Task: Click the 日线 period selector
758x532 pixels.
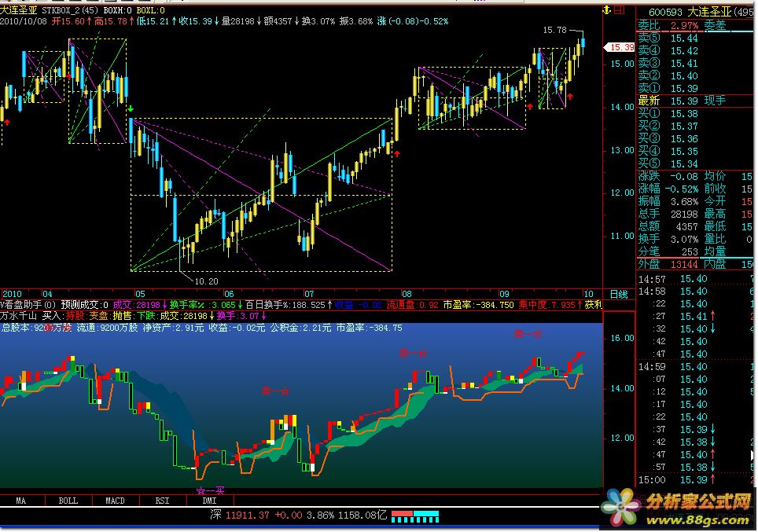Action: pyautogui.click(x=619, y=294)
